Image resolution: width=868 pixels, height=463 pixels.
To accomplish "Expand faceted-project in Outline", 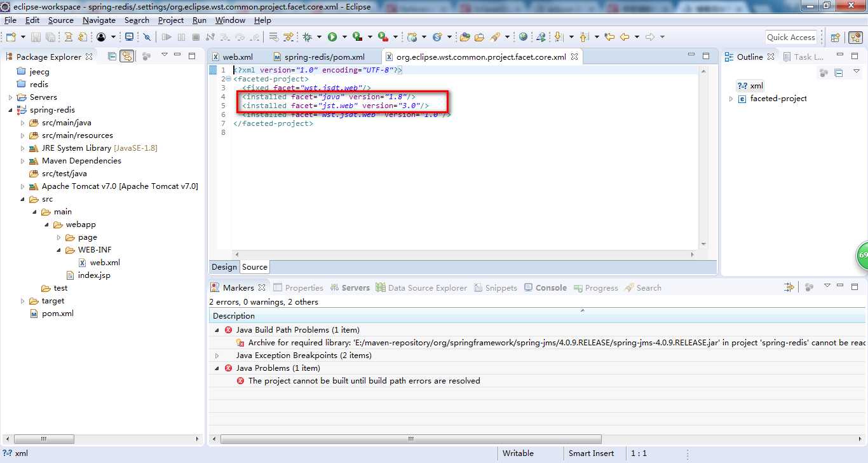I will pos(731,99).
